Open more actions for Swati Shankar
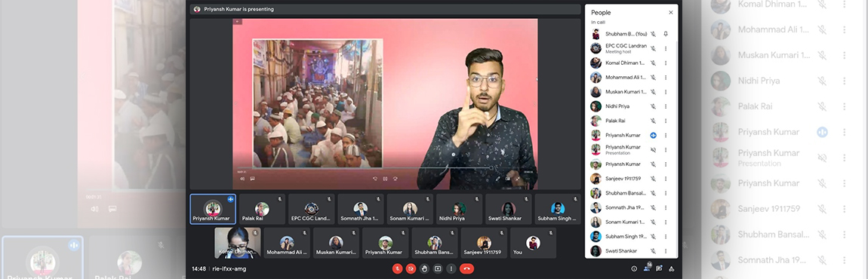Image resolution: width=868 pixels, height=279 pixels. (x=666, y=251)
